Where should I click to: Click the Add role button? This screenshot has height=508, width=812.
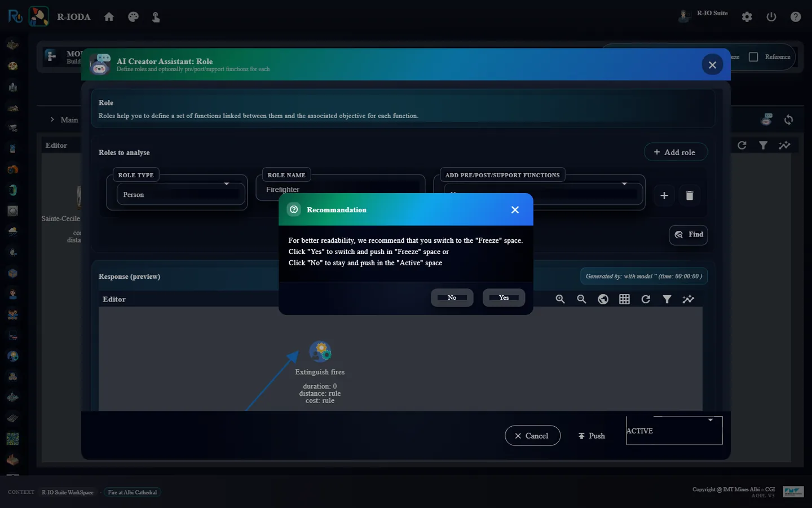[x=675, y=152]
